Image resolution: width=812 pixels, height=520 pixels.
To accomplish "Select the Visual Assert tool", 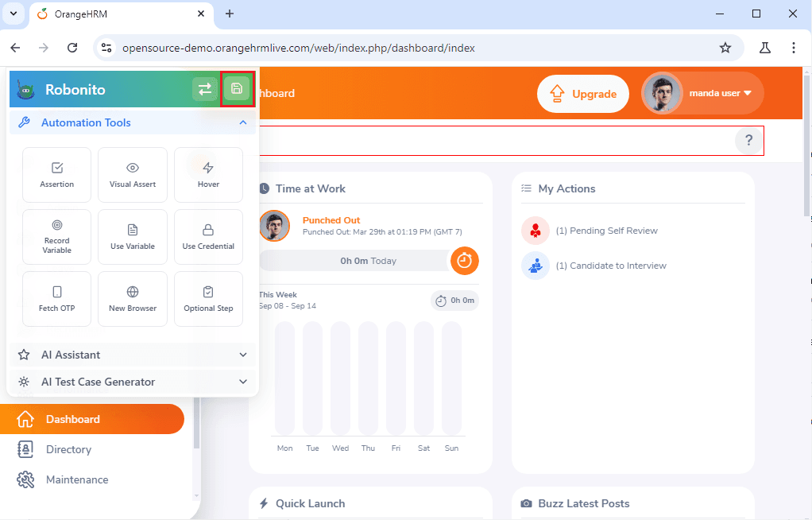I will click(133, 175).
